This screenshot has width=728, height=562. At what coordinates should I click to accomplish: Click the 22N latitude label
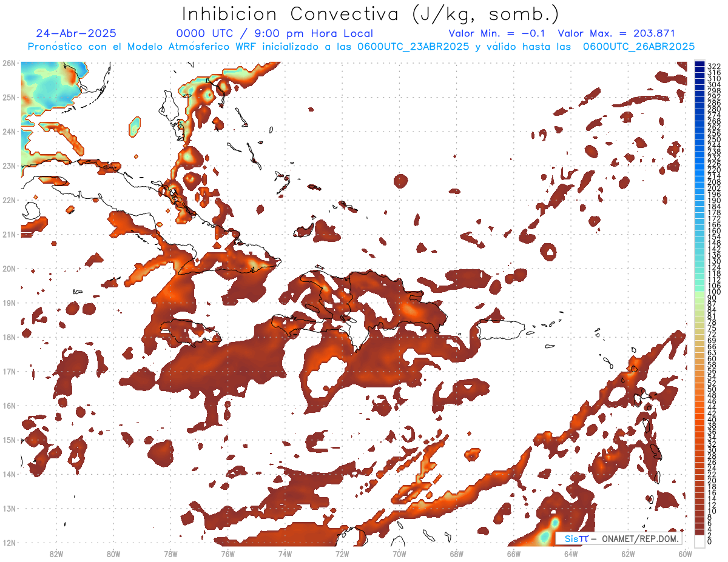pyautogui.click(x=8, y=200)
